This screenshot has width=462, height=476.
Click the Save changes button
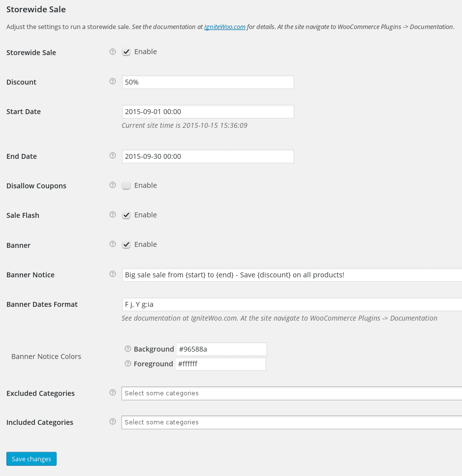tap(31, 459)
